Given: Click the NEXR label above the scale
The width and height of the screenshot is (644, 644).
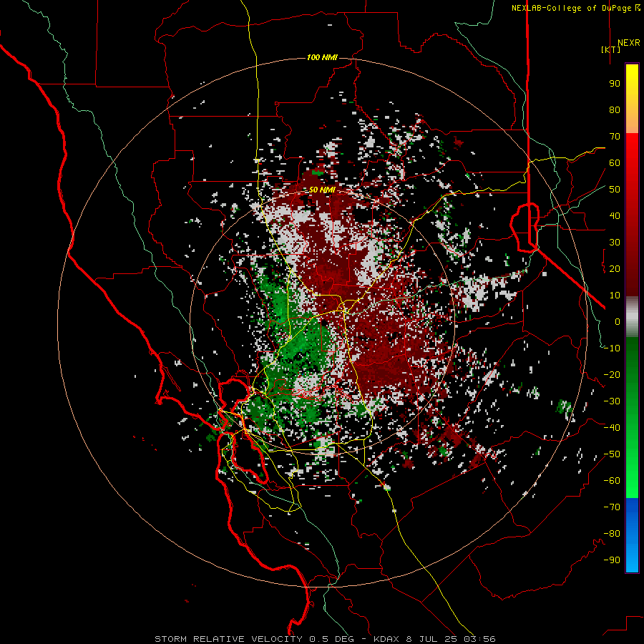Looking at the screenshot, I should pos(628,43).
